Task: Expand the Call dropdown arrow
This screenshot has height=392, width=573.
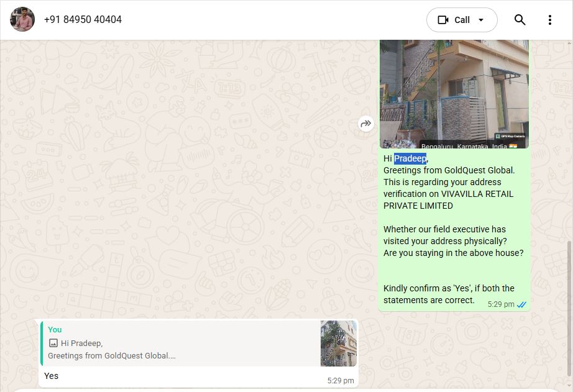Action: (481, 20)
